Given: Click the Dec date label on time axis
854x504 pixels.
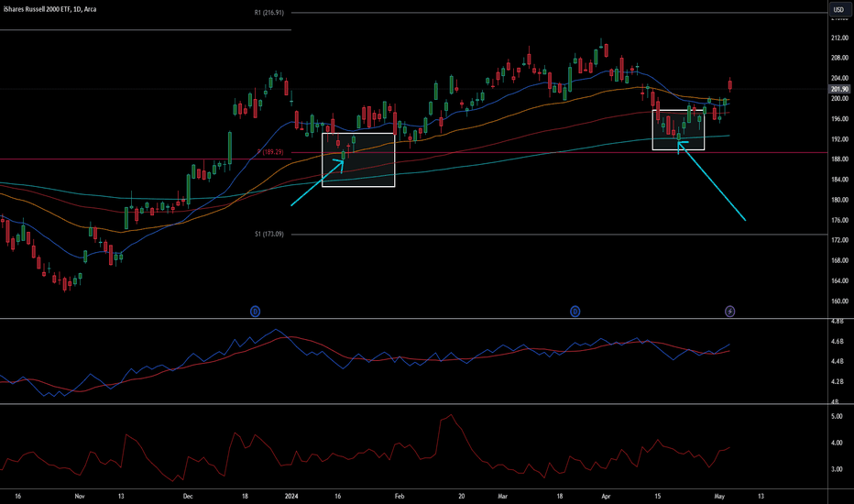Looking at the screenshot, I should tap(188, 497).
